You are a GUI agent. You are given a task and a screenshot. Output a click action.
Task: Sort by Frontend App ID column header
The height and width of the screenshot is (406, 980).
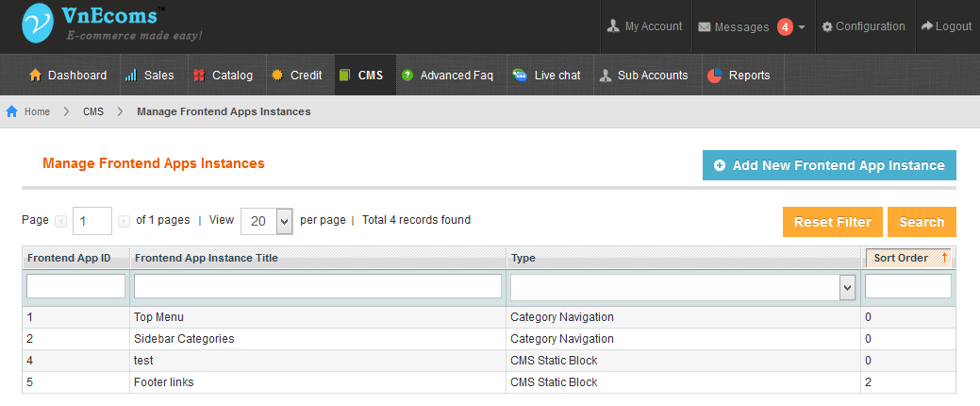click(69, 258)
